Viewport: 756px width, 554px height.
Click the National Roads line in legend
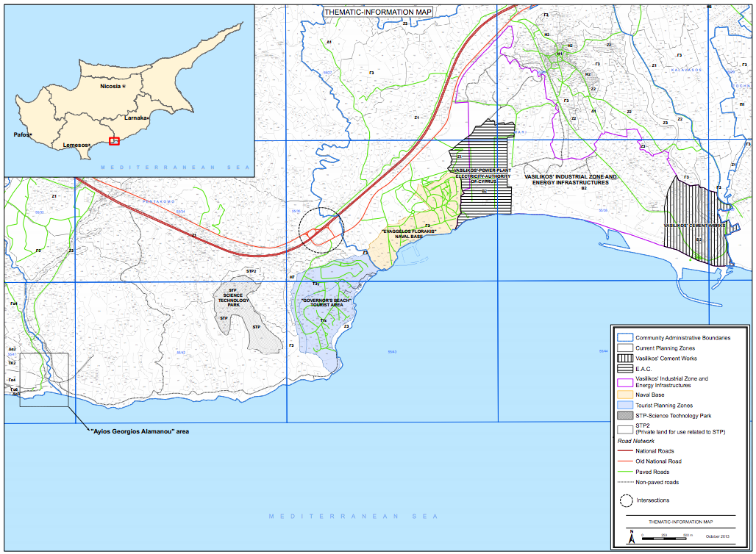625,451
